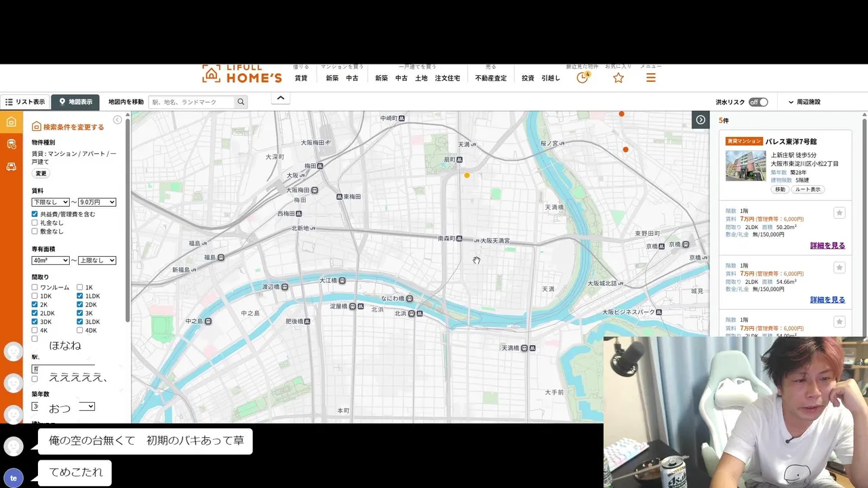Check the 敷金なし checkbox
This screenshot has height=488, width=868.
click(x=35, y=232)
